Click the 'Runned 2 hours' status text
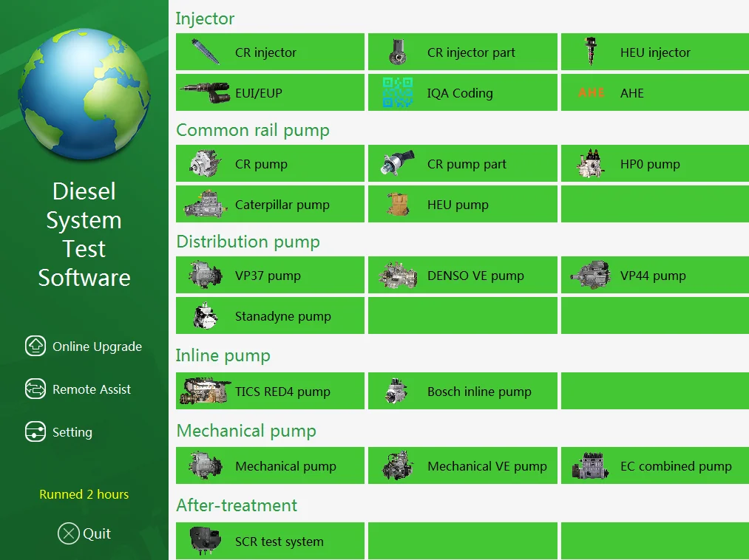749x560 pixels. click(84, 494)
